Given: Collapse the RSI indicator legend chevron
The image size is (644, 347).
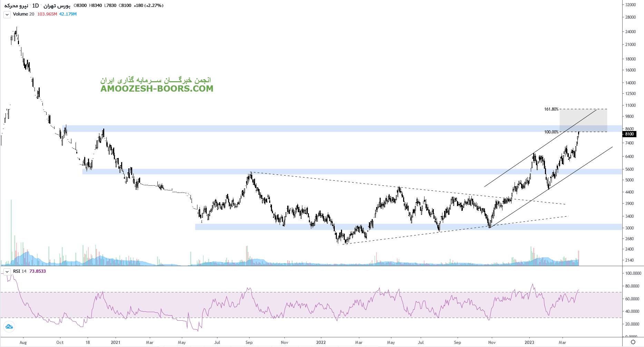Looking at the screenshot, I should coord(7,272).
